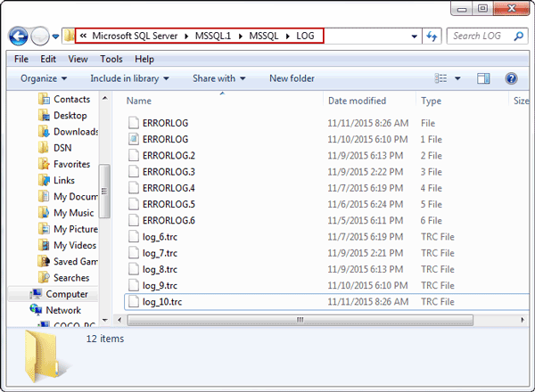Click the file list horizontal scrollbar thumb
The height and width of the screenshot is (392, 535).
[x=300, y=320]
